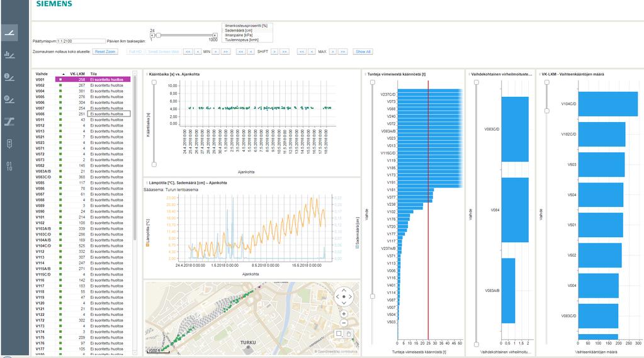Click the MIN single-left arrow button
The height and width of the screenshot is (358, 644).
coord(198,52)
